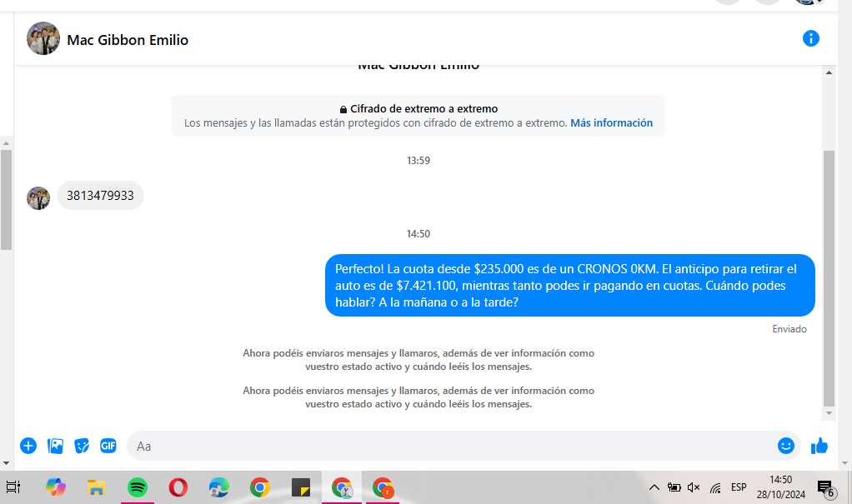852x504 pixels.
Task: Open Task View from the taskbar
Action: [13, 487]
